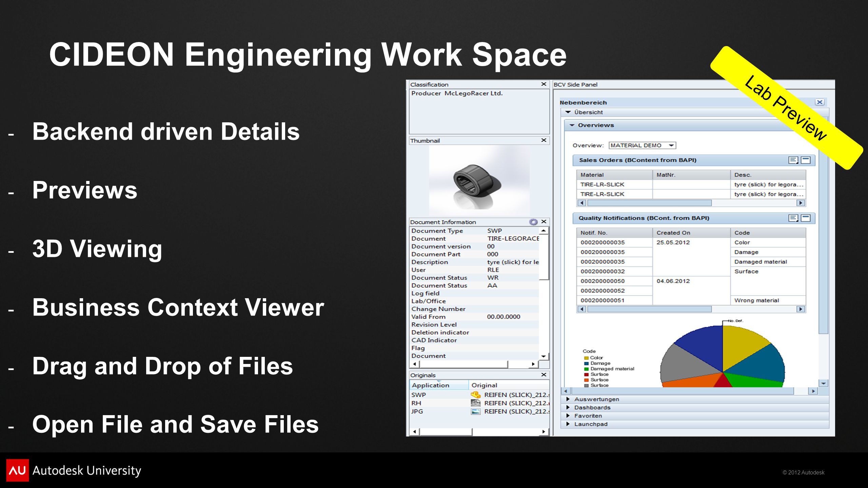Sort notifications by Code column

click(x=768, y=233)
